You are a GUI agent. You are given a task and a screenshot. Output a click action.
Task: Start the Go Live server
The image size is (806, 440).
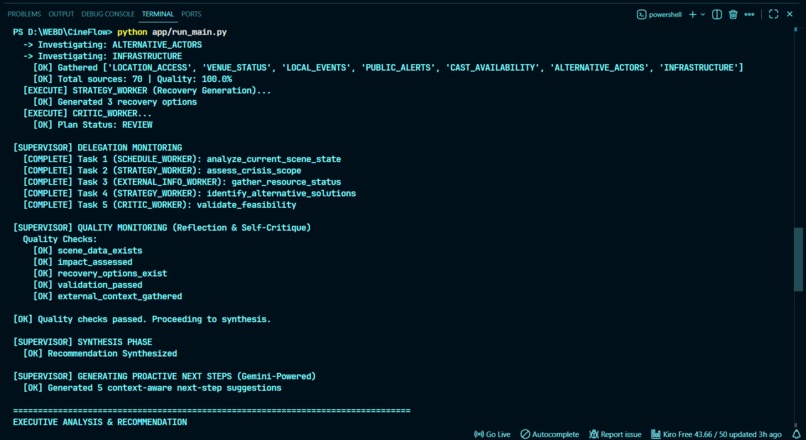click(x=492, y=434)
